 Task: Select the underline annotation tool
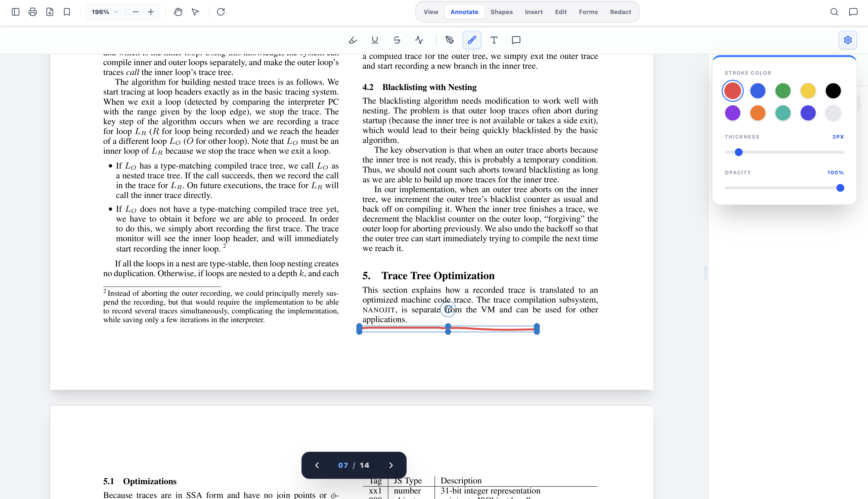375,40
